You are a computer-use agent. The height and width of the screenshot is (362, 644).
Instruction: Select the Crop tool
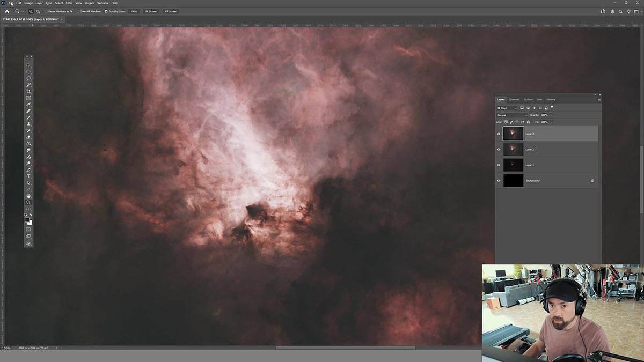tap(28, 91)
